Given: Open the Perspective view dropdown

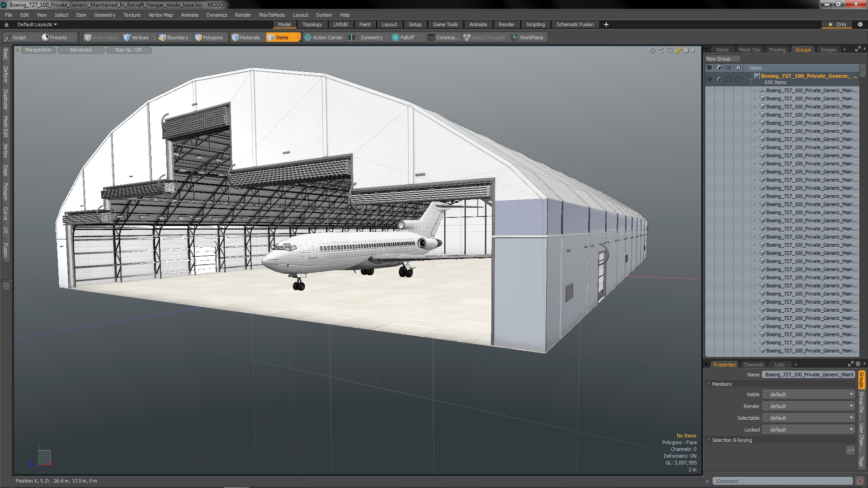Looking at the screenshot, I should [38, 50].
